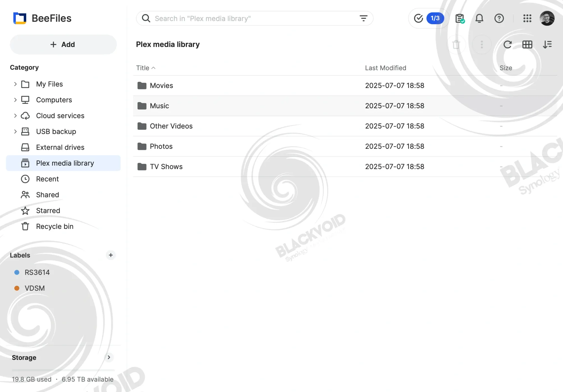Select Plex media library in sidebar

(x=63, y=163)
